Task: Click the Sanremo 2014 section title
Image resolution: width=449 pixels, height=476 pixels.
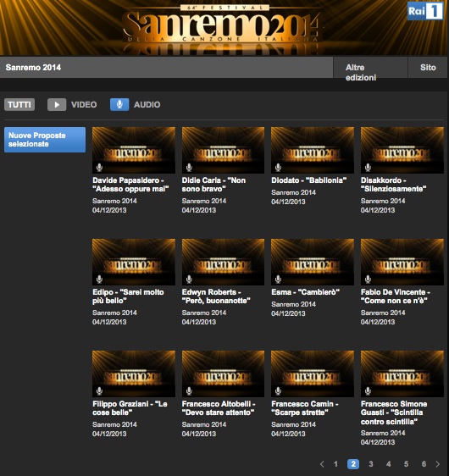Action: 33,68
